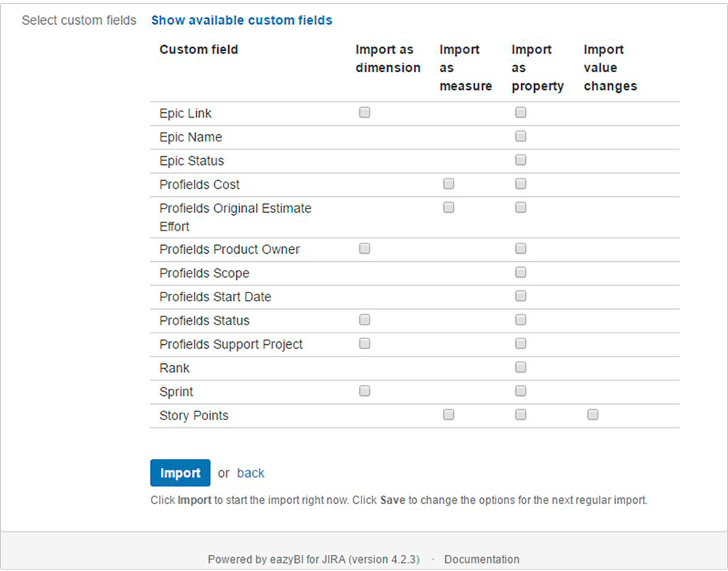This screenshot has width=728, height=571.
Task: Enable property import for Profields Scope
Action: (x=520, y=272)
